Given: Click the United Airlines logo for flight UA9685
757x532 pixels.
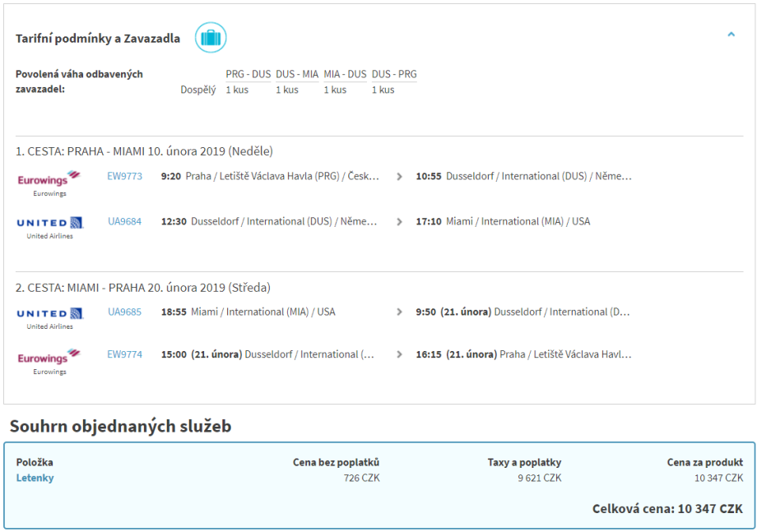Looking at the screenshot, I should pos(49,313).
